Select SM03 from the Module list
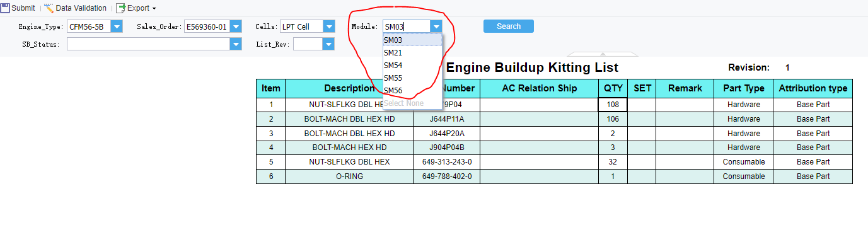Screen dimensions: 868x237 point(412,40)
